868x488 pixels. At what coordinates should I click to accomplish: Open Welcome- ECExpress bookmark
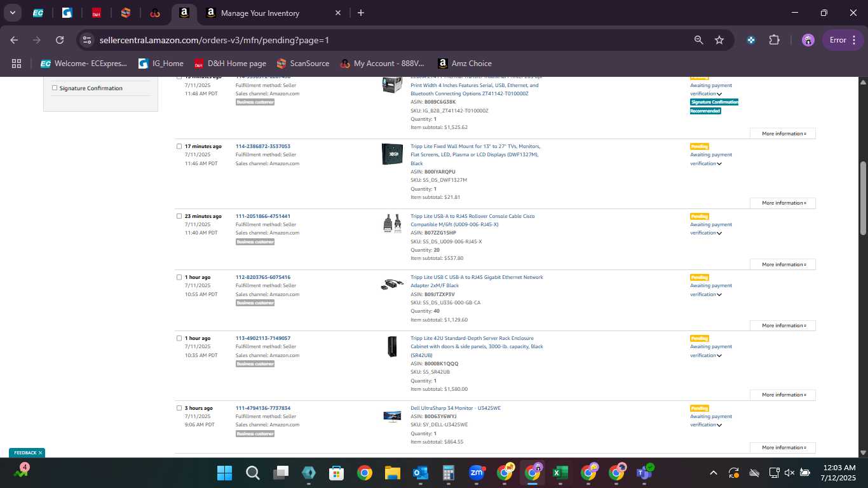(x=84, y=64)
